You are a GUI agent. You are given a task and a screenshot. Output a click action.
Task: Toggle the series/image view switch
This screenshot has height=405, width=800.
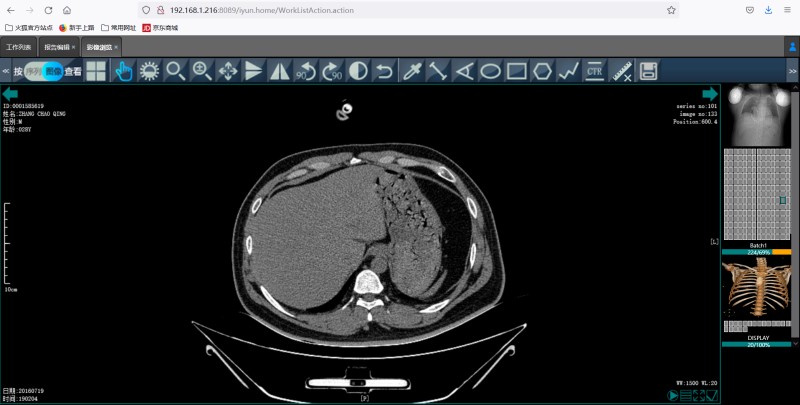click(44, 71)
